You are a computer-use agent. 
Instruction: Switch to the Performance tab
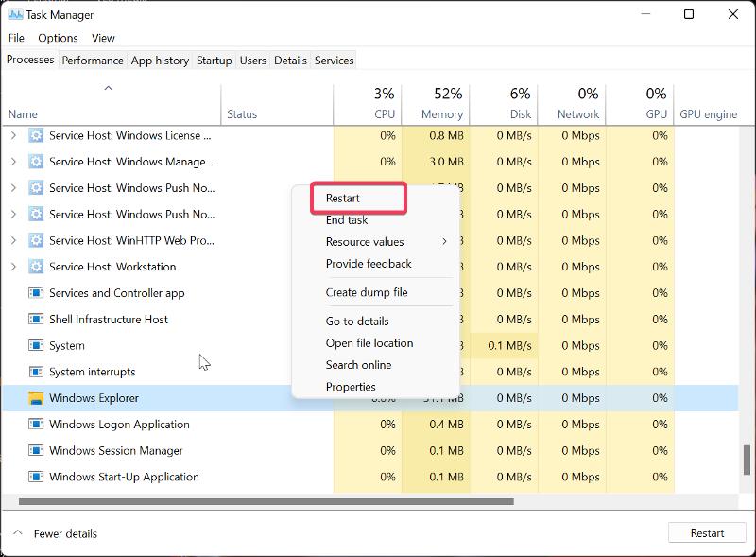(x=93, y=61)
